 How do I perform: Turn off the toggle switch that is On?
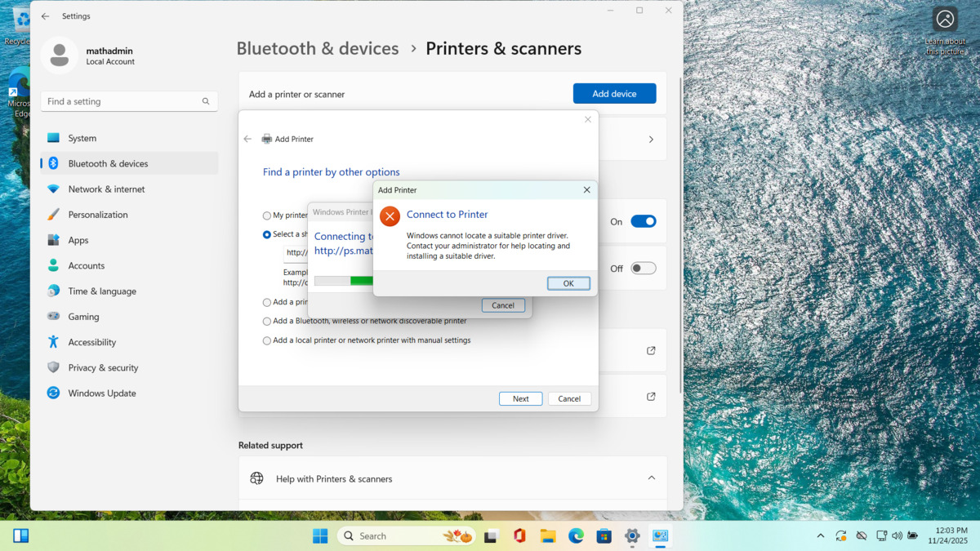coord(643,221)
